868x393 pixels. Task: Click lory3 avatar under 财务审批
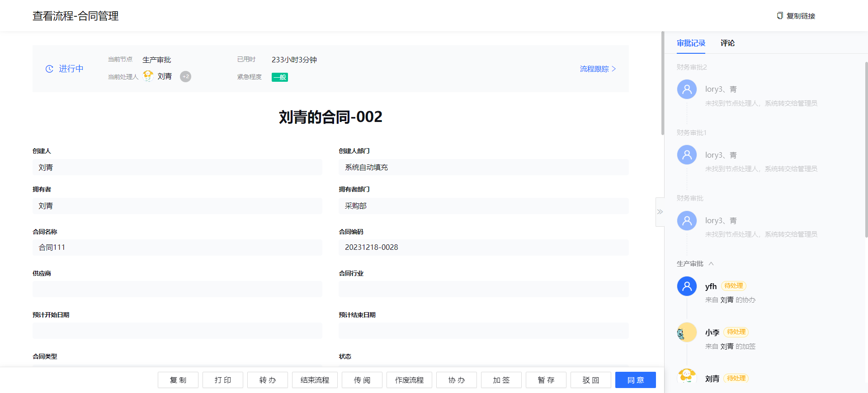tap(687, 221)
